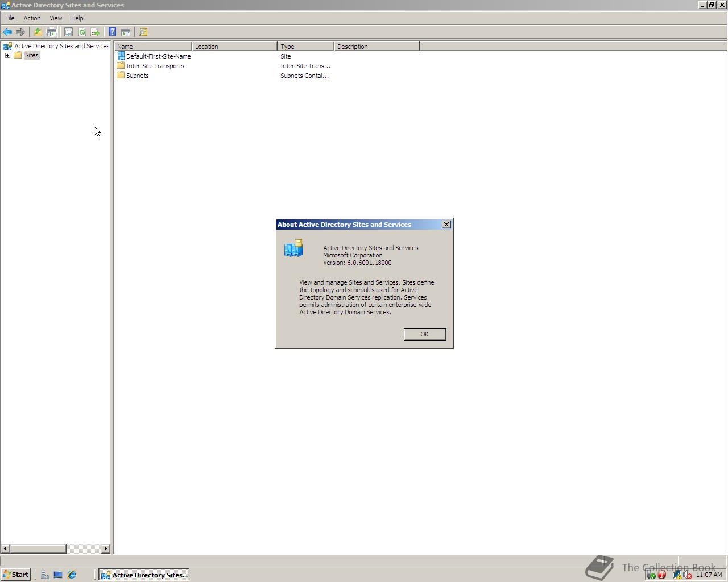
Task: Click the Sites and Services icon in About dialog
Action: point(293,248)
